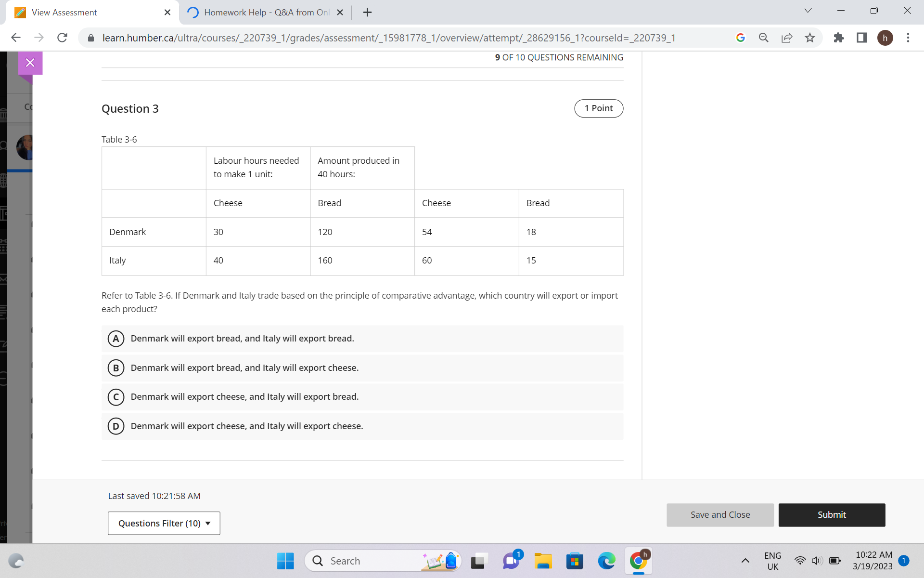Click Save and Close button
924x578 pixels.
720,515
